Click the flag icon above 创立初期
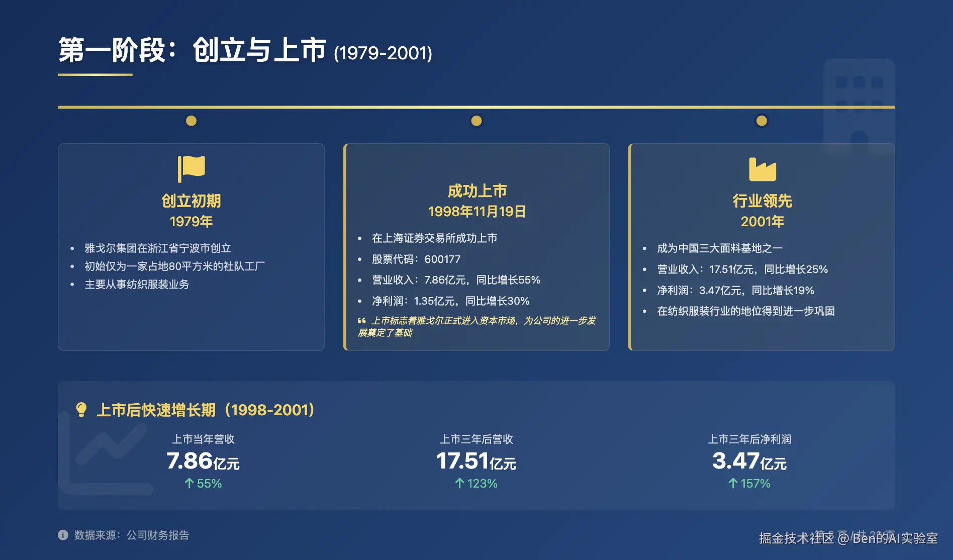The width and height of the screenshot is (953, 560). tap(192, 168)
